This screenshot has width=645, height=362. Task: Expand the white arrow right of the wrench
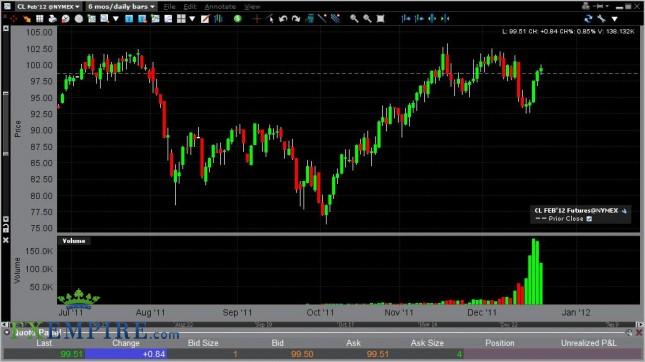tap(615, 19)
